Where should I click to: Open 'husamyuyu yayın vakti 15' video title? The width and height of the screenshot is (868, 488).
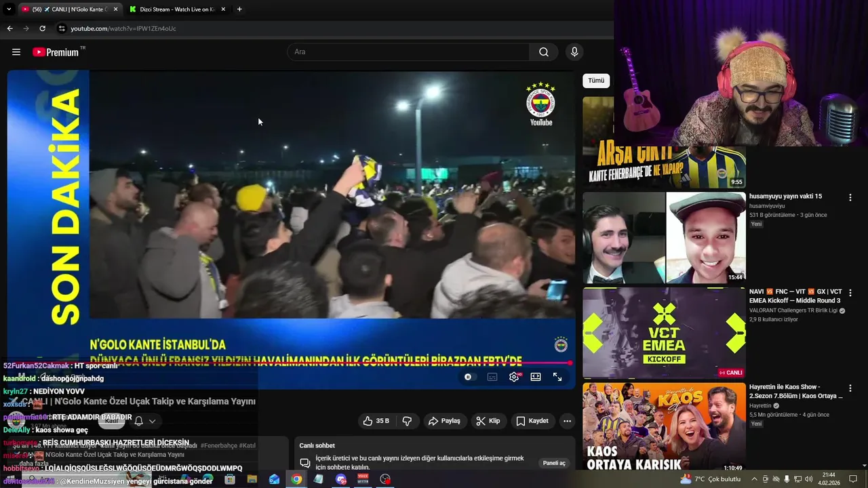(x=785, y=197)
